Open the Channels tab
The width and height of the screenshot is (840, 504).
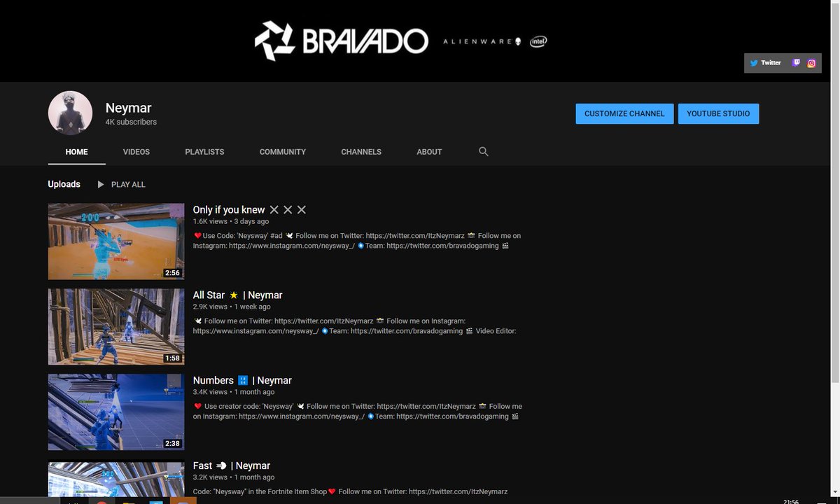[361, 152]
